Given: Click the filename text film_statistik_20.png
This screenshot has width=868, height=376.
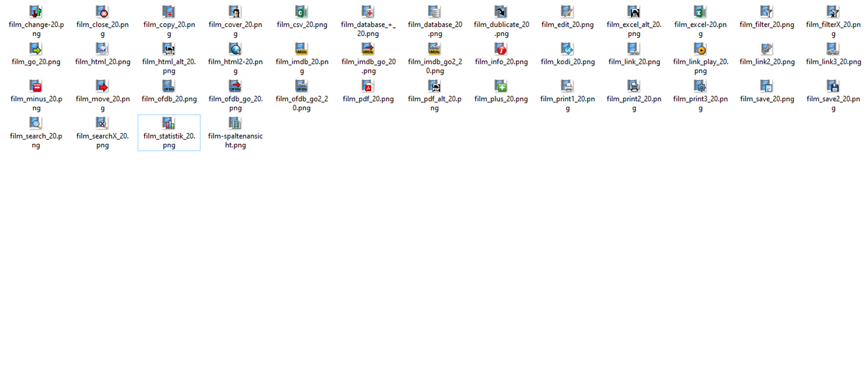Looking at the screenshot, I should (169, 141).
